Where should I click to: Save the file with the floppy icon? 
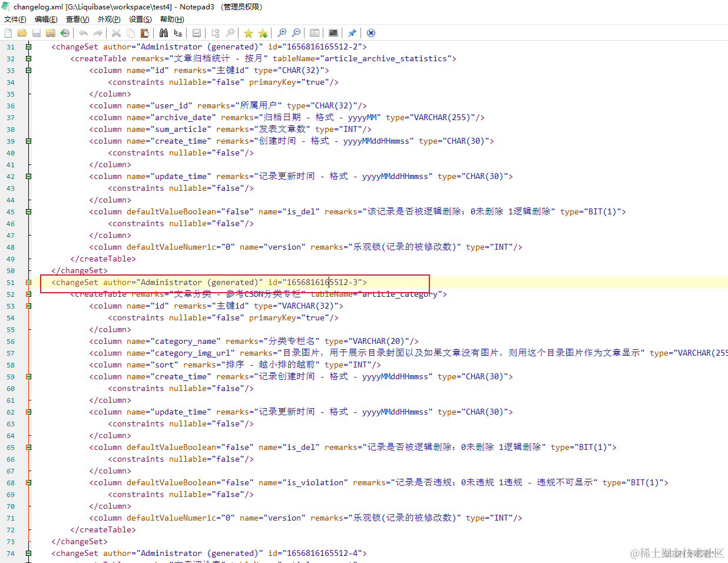(x=37, y=33)
